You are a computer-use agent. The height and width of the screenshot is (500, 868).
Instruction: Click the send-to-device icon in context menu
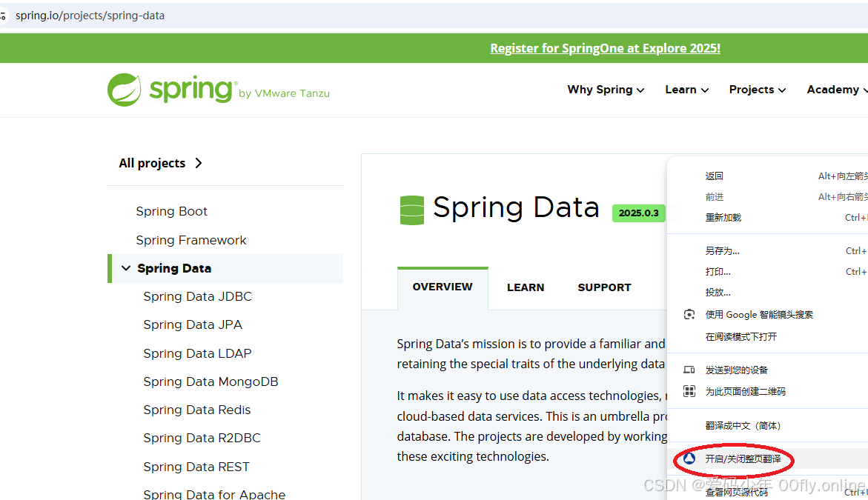[x=689, y=370]
